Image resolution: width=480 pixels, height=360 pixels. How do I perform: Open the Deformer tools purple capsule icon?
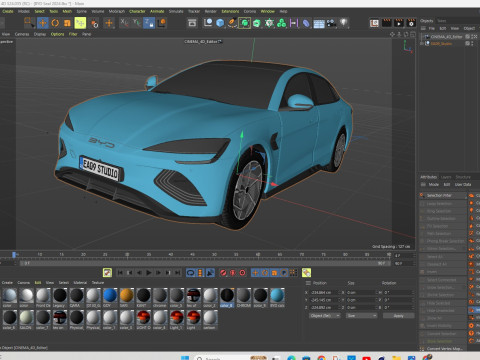(306, 23)
